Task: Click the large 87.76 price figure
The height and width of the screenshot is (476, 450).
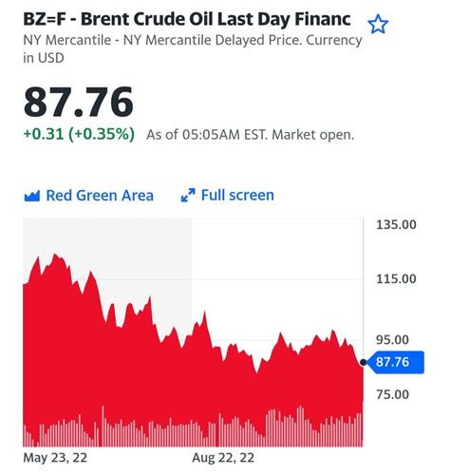Action: pyautogui.click(x=78, y=102)
